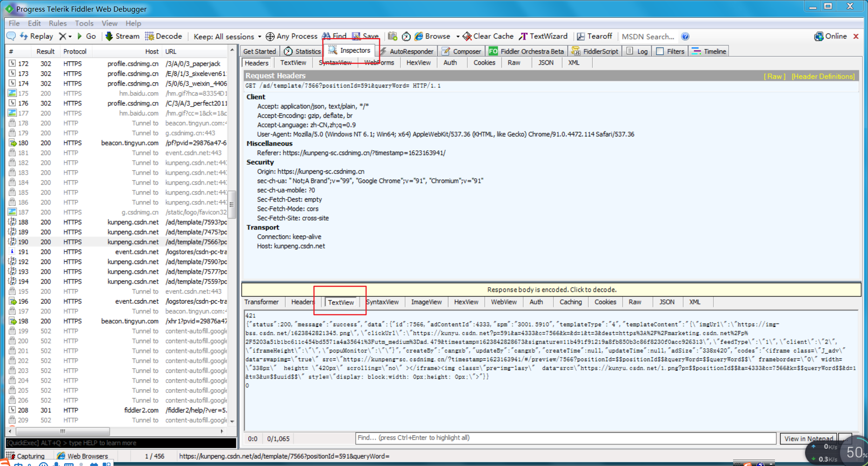Click the [Header Definitions] link
The height and width of the screenshot is (466, 868).
click(x=823, y=76)
